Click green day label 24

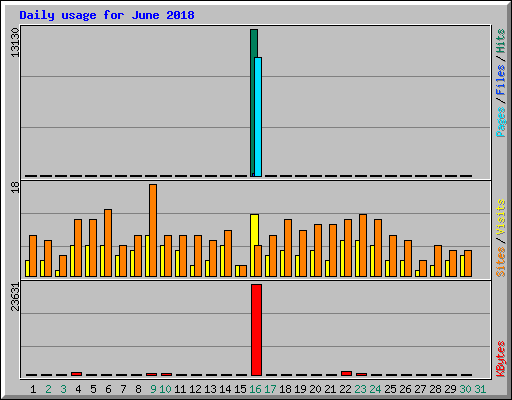(375, 389)
